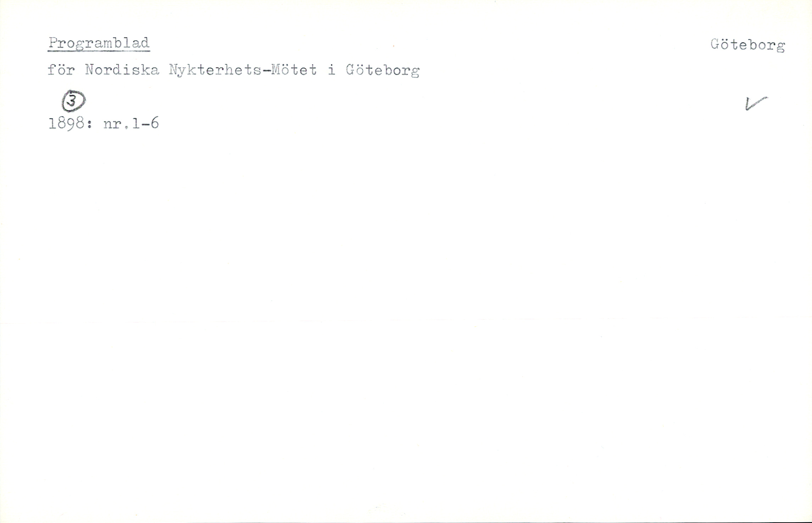Select the Göteborg label at top right
Image resolution: width=812 pixels, height=523 pixels.
[748, 45]
